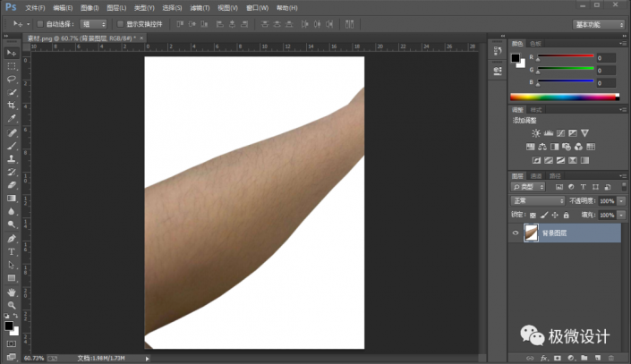Toggle the 显示变换控件 checkbox

tap(120, 24)
